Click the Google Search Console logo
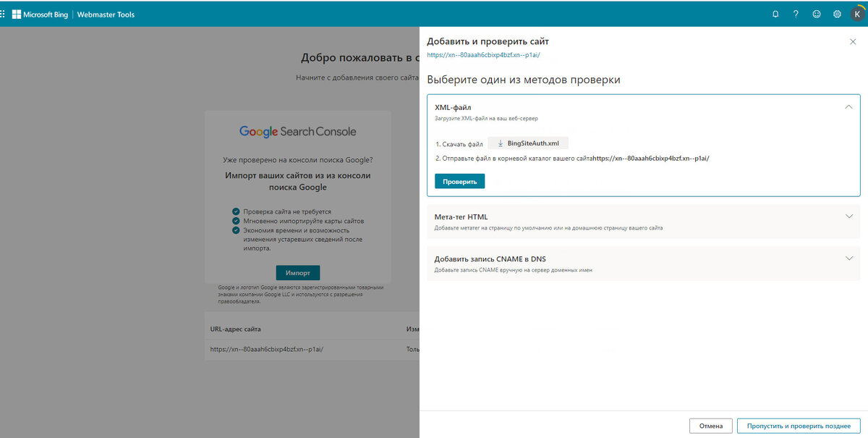The width and height of the screenshot is (868, 438). [298, 131]
